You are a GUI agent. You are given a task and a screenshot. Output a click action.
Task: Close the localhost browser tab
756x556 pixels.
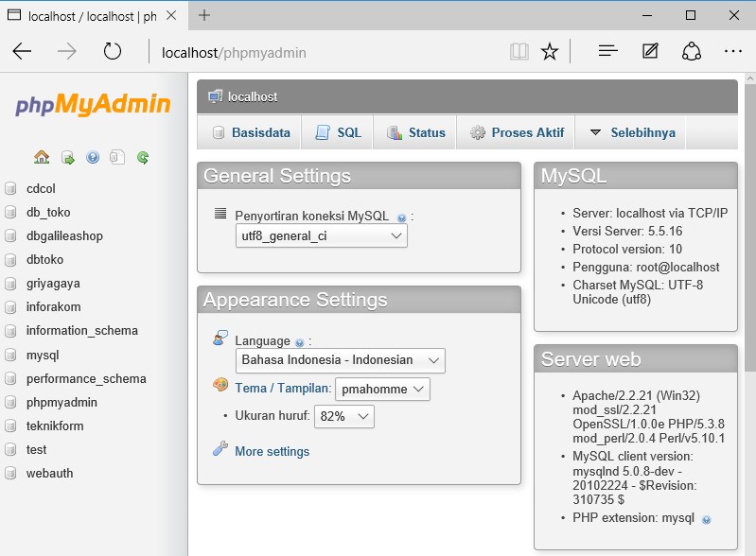pyautogui.click(x=171, y=15)
